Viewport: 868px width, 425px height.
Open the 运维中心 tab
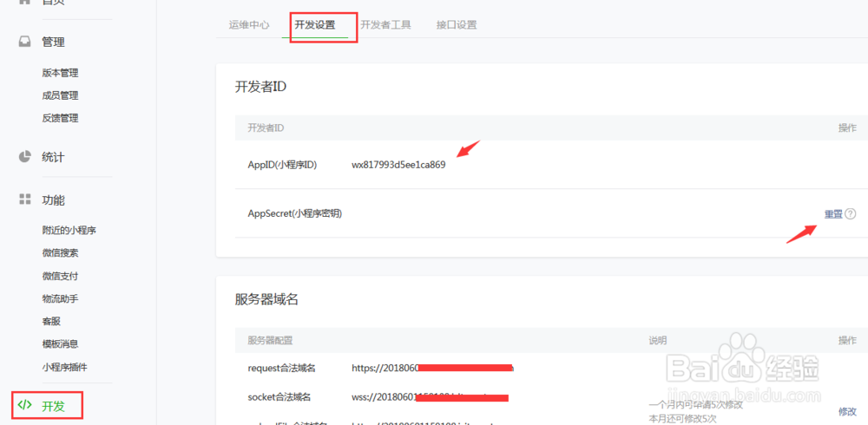(x=249, y=25)
